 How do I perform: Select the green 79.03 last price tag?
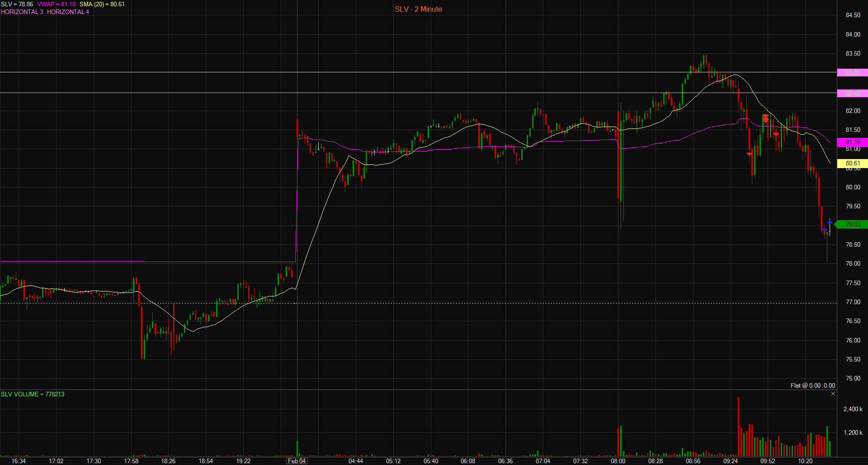coord(852,225)
